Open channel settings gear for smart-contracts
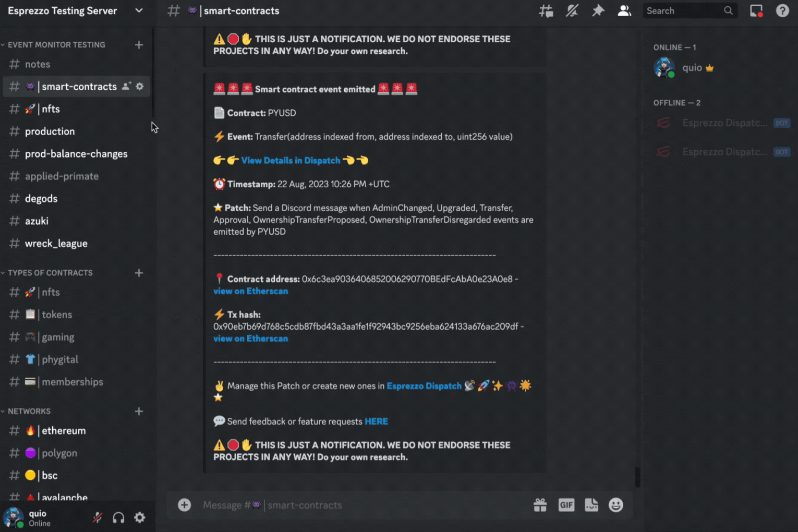Image resolution: width=798 pixels, height=532 pixels. (x=140, y=87)
